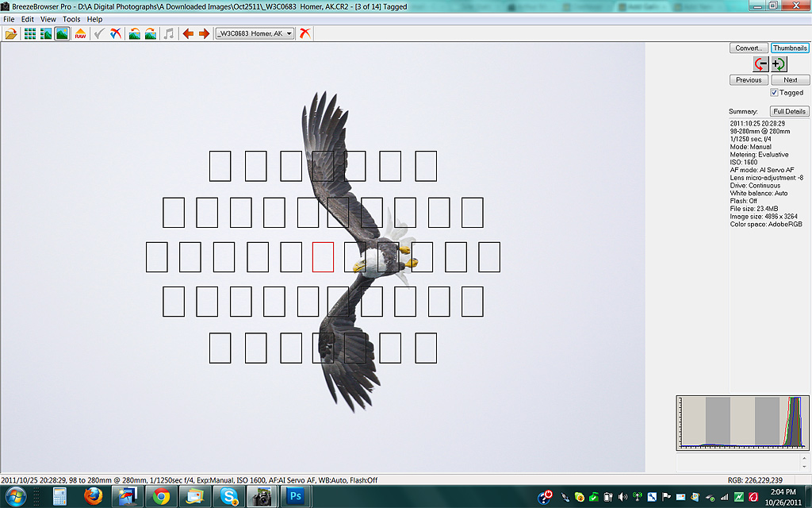Open Full Details for the image
The height and width of the screenshot is (508, 812).
(789, 111)
